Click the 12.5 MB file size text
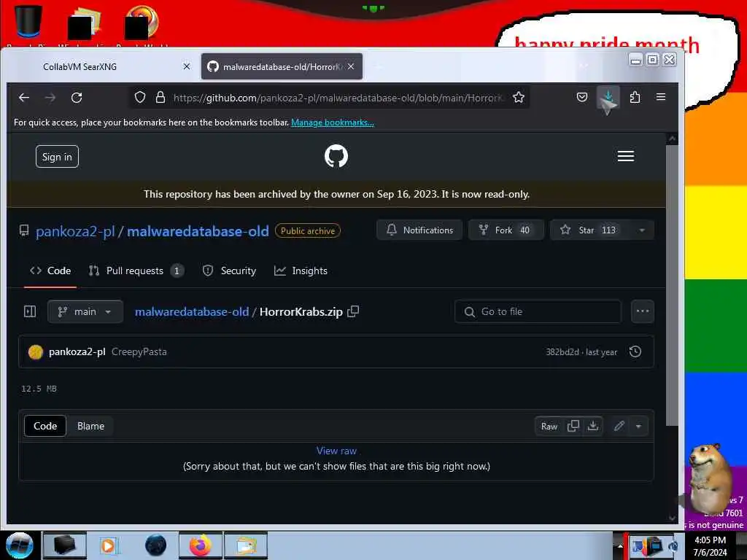Screen dimensions: 747x560 tap(39, 389)
